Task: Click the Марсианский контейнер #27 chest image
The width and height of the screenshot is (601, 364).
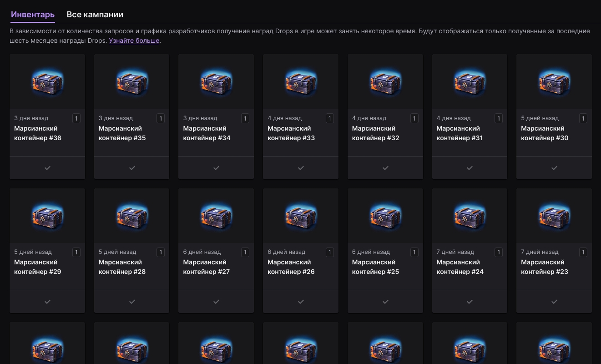Action: 216,216
